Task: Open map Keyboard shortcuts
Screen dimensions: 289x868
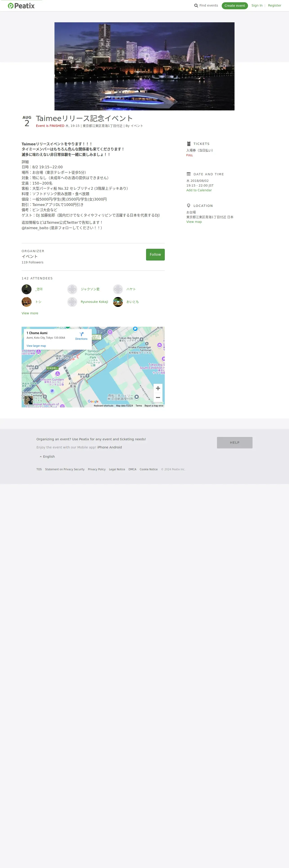Action: click(x=104, y=406)
